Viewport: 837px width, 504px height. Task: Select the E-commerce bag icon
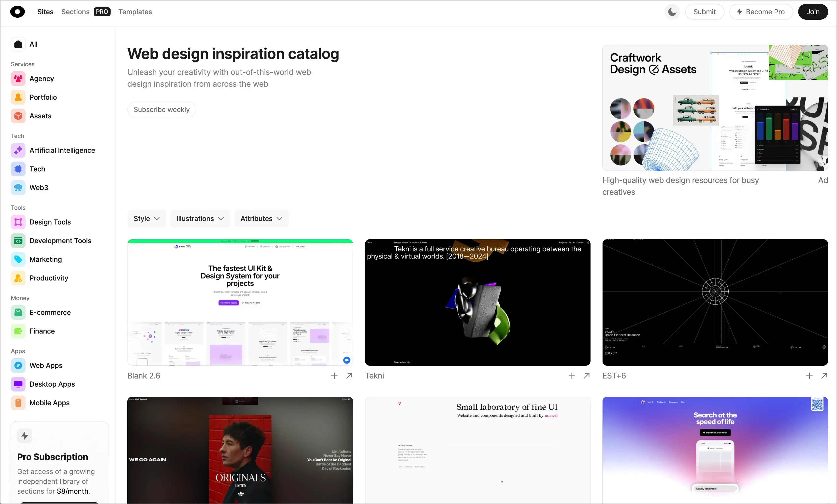(18, 312)
